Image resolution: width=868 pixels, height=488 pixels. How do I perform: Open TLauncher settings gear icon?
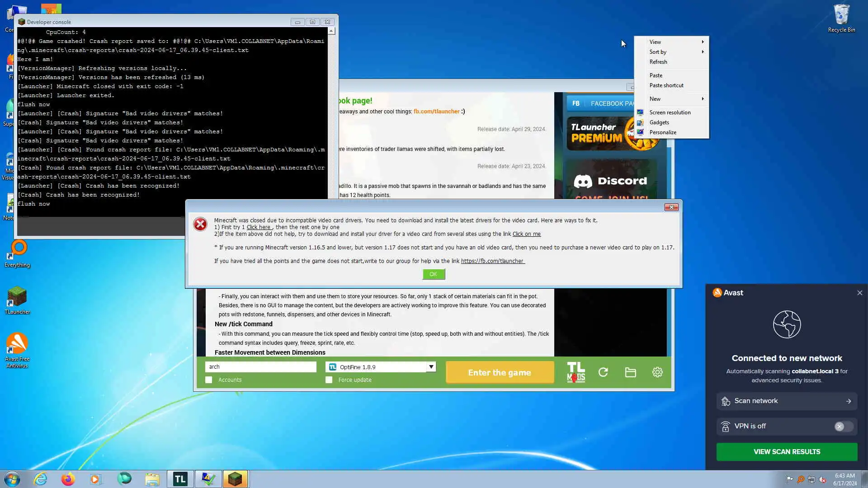click(657, 372)
